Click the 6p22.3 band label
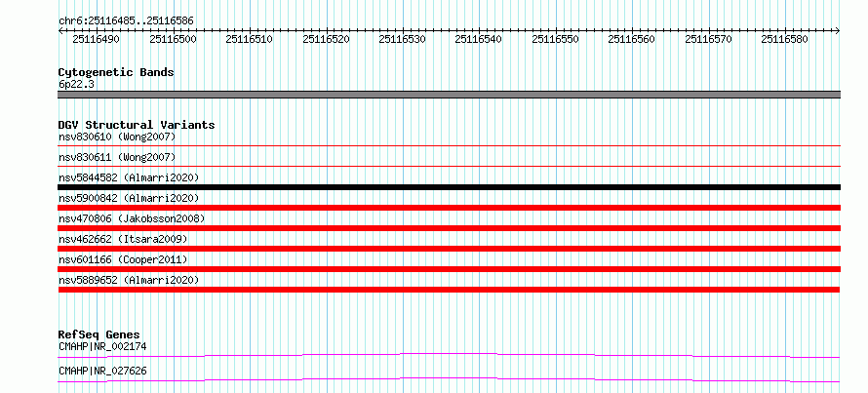Image resolution: width=868 pixels, height=393 pixels. click(x=74, y=84)
